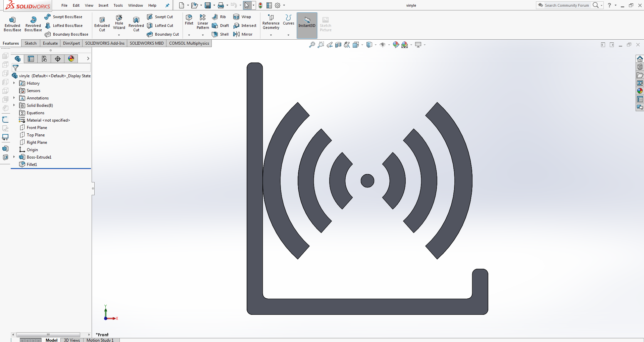Open the 3D Views bottom tab

pyautogui.click(x=72, y=340)
